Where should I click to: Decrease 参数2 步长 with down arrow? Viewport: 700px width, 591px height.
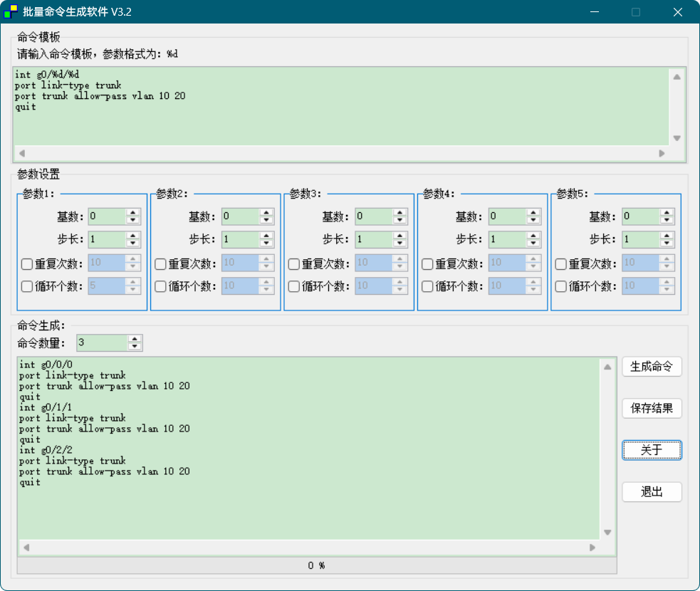tap(266, 244)
